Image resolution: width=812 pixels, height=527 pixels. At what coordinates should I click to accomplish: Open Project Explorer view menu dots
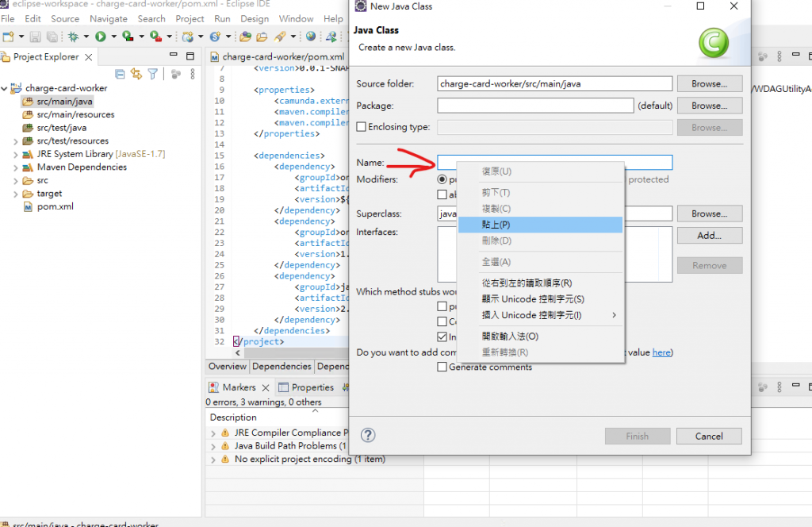(x=193, y=74)
